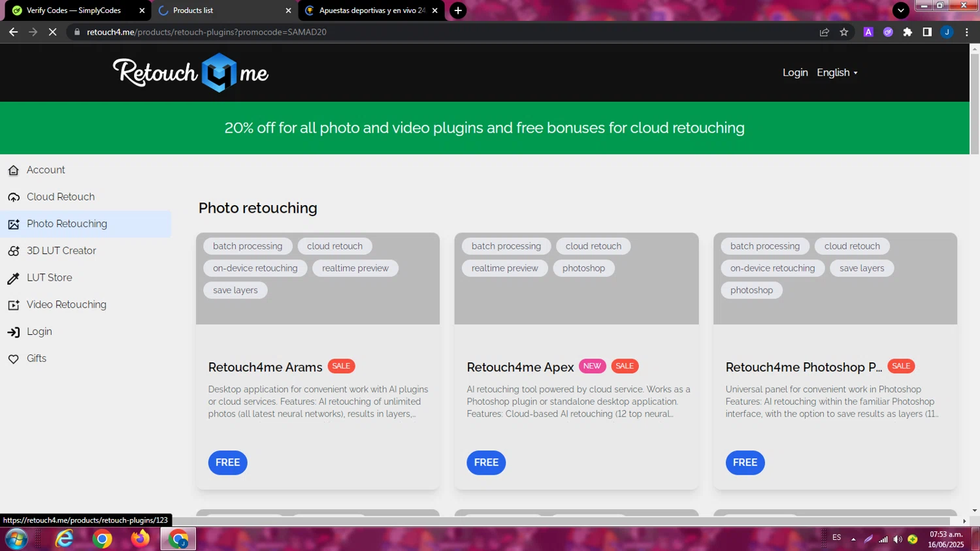Click FREE button for Retouch4me Arams

pyautogui.click(x=227, y=462)
